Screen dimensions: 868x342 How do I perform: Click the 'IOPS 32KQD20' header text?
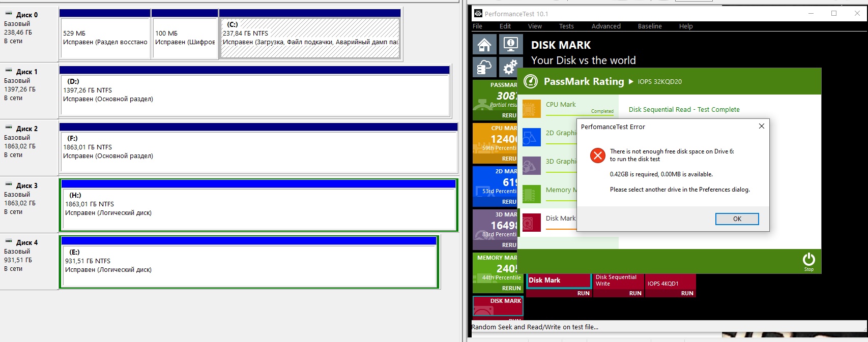(x=659, y=81)
